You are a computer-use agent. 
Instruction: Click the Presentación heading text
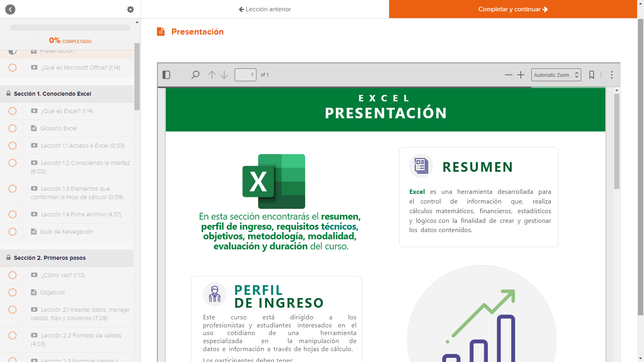(x=197, y=32)
